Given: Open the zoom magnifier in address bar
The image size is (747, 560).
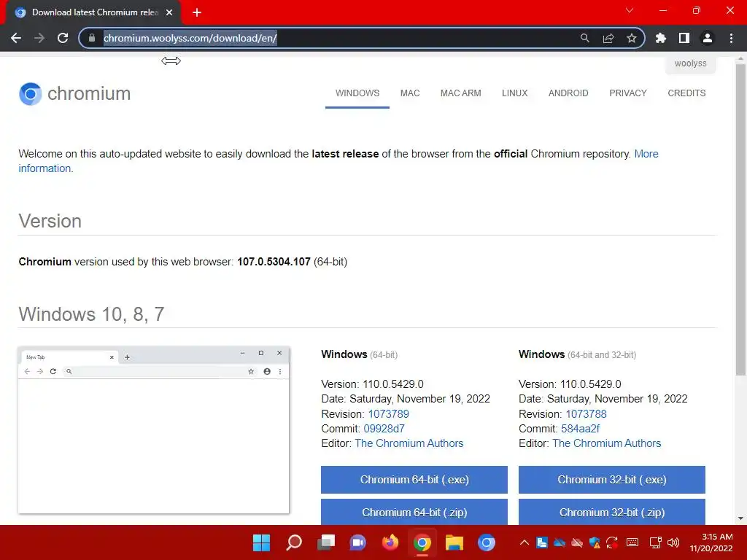Looking at the screenshot, I should (x=584, y=38).
